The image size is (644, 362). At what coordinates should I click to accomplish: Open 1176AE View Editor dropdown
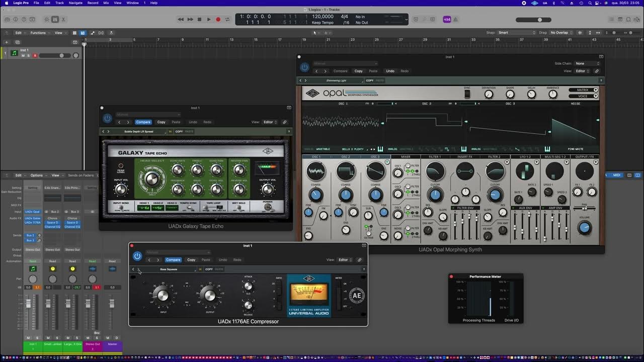[x=345, y=260]
